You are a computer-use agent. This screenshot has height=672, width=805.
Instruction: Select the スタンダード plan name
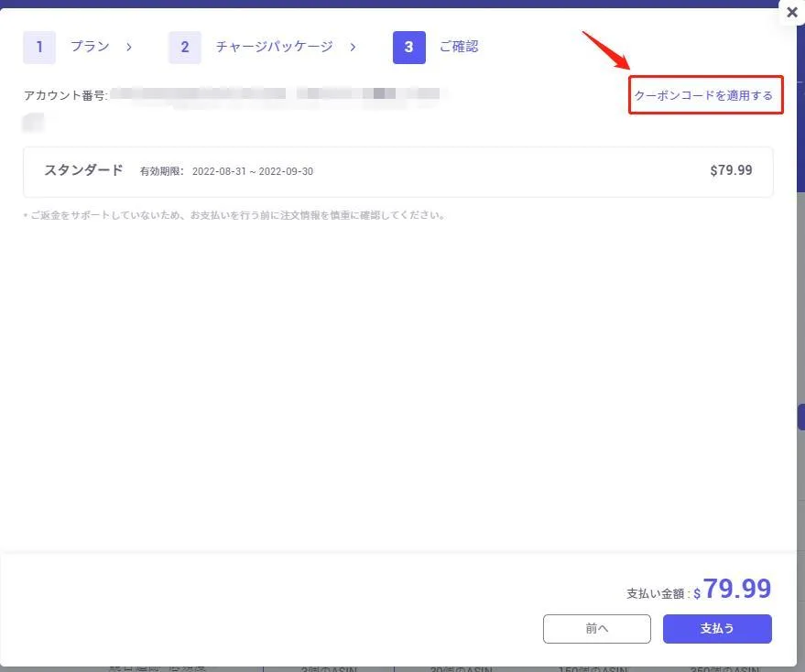click(x=83, y=170)
